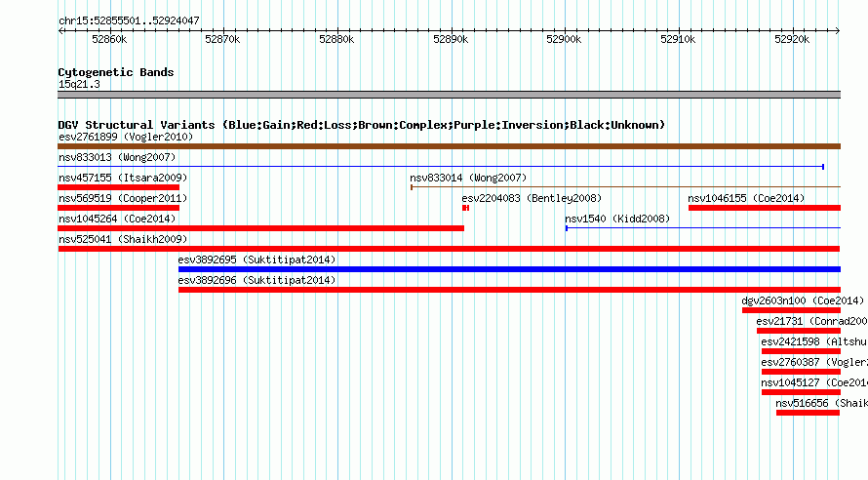Click the 15q21.3 band label
868x480 pixels.
(x=79, y=84)
